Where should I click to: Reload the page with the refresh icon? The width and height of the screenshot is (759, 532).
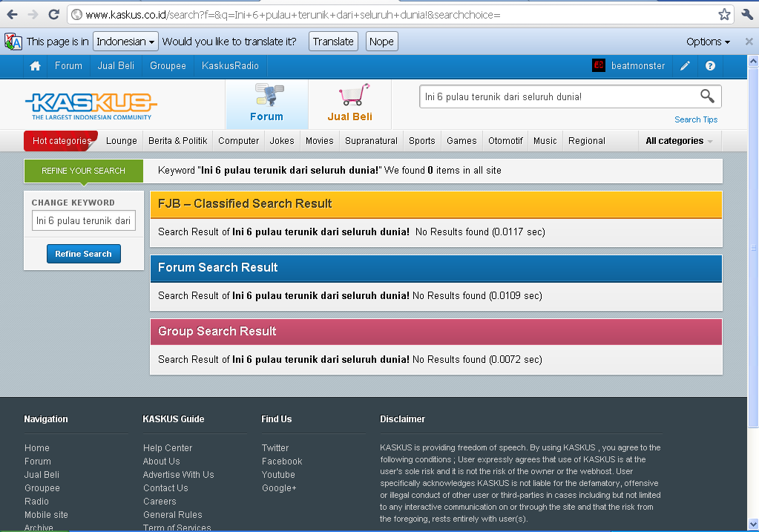pyautogui.click(x=53, y=15)
